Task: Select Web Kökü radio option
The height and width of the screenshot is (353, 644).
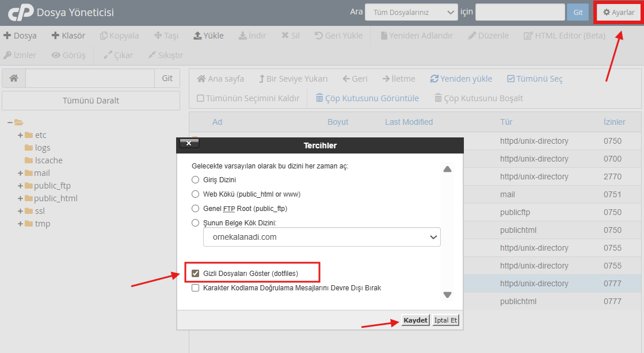Action: 196,194
